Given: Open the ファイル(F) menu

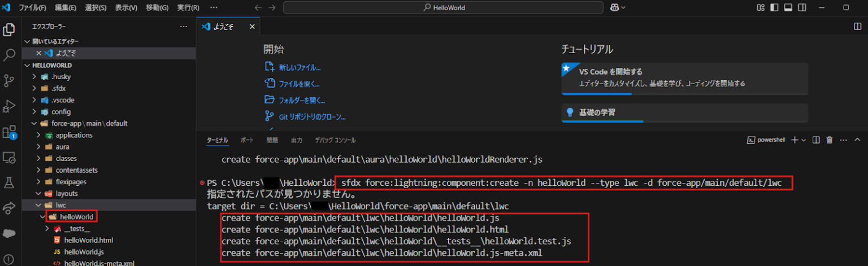Looking at the screenshot, I should (x=33, y=8).
